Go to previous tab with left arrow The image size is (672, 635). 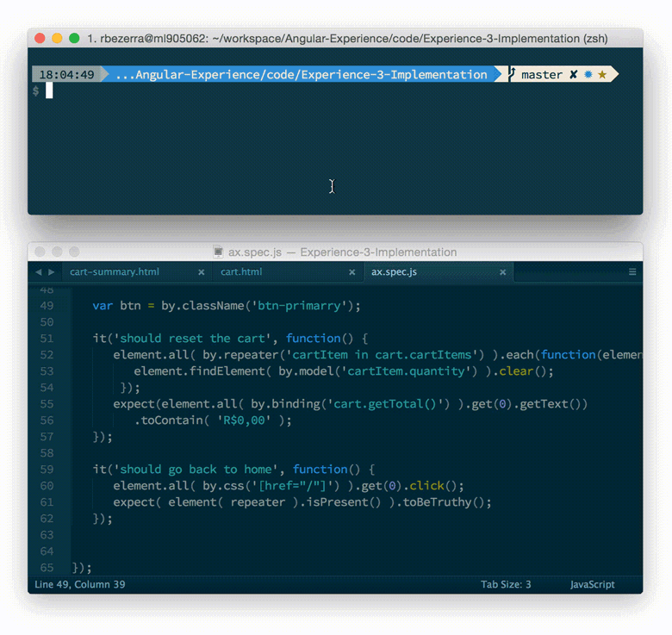[x=39, y=272]
